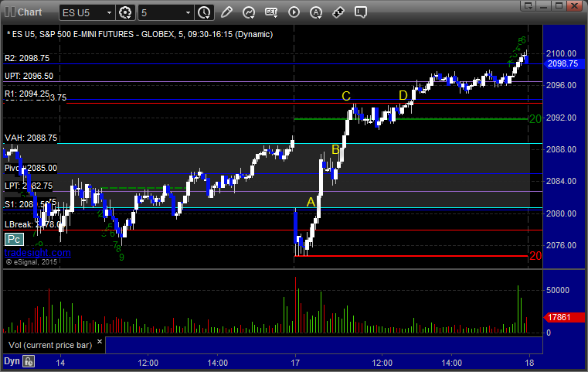Click the R1: 2094.25 label
The width and height of the screenshot is (588, 372).
(27, 94)
